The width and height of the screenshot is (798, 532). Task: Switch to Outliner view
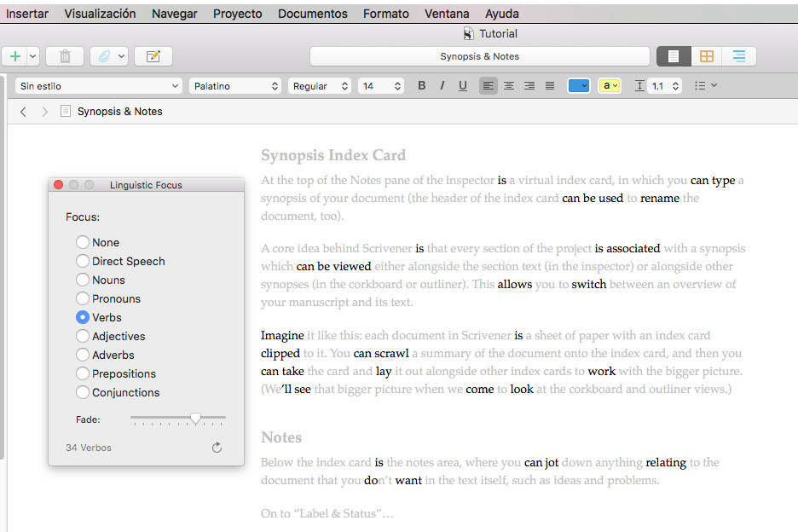(738, 55)
